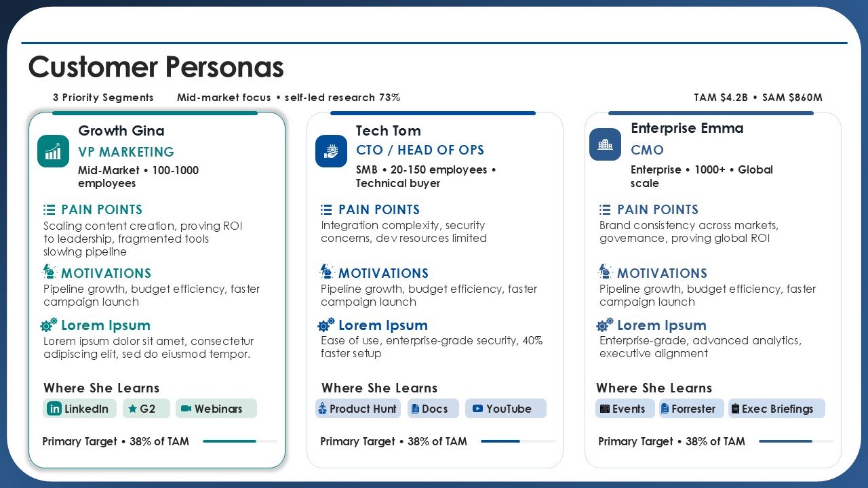Click the 'Growth Gina' name
Viewport: 868px width, 488px height.
click(121, 131)
